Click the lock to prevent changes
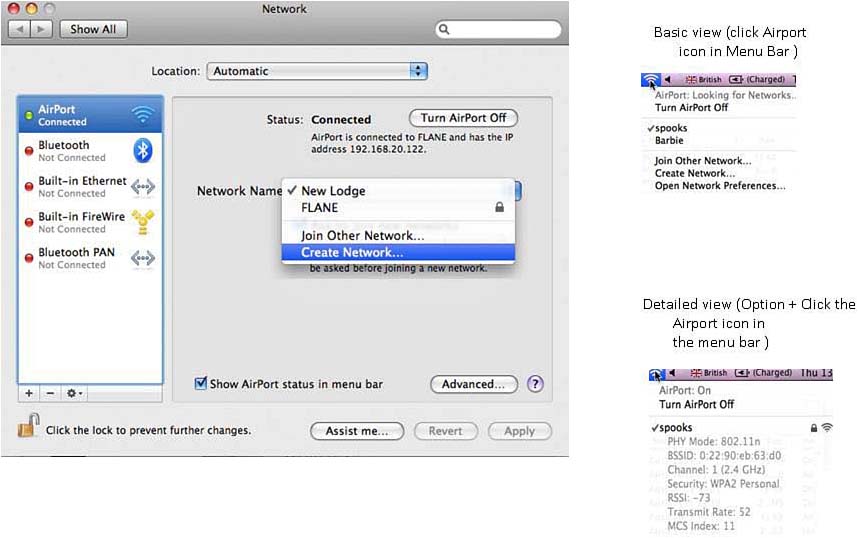This screenshot has width=858, height=538. pos(28,426)
